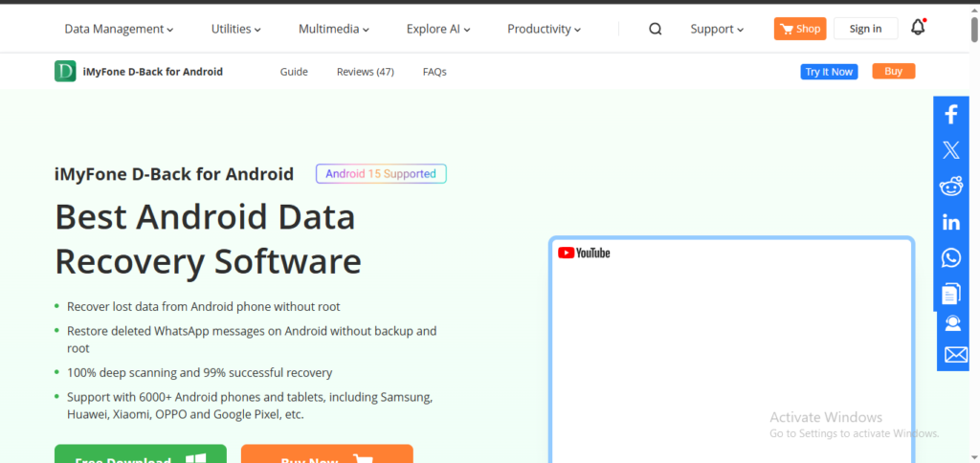Open the FAQs tab

[x=434, y=72]
